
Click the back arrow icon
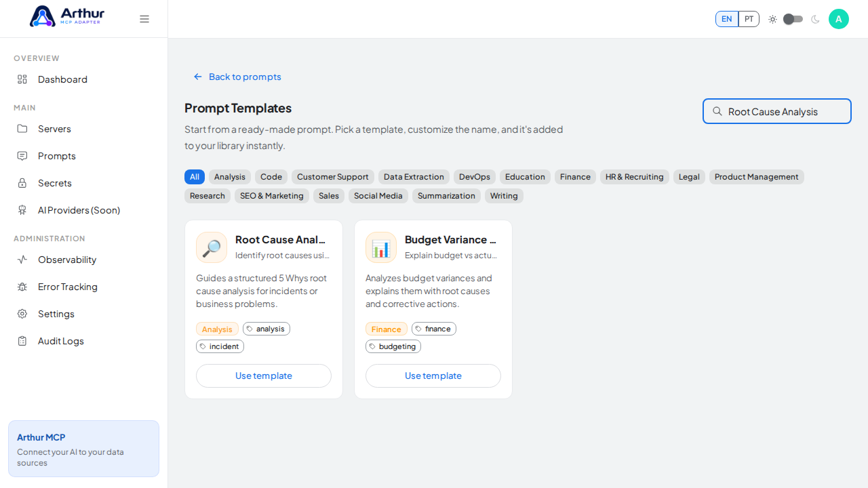pos(198,77)
